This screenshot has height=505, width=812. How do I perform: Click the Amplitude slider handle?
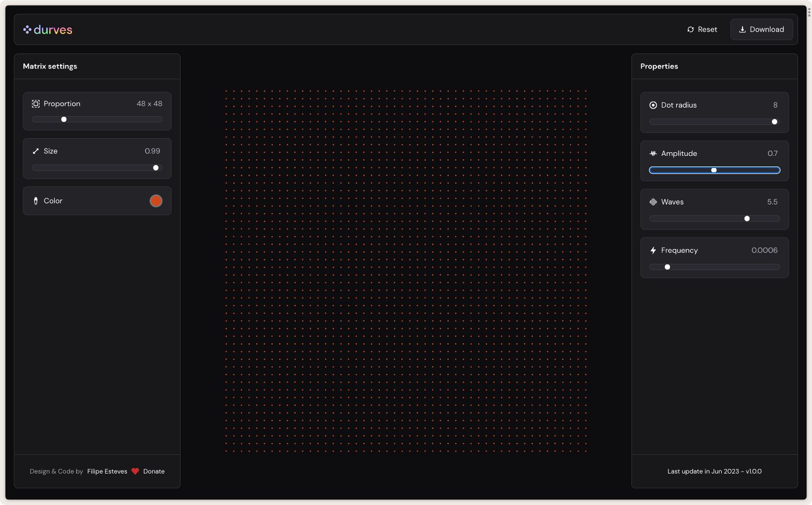coord(714,171)
